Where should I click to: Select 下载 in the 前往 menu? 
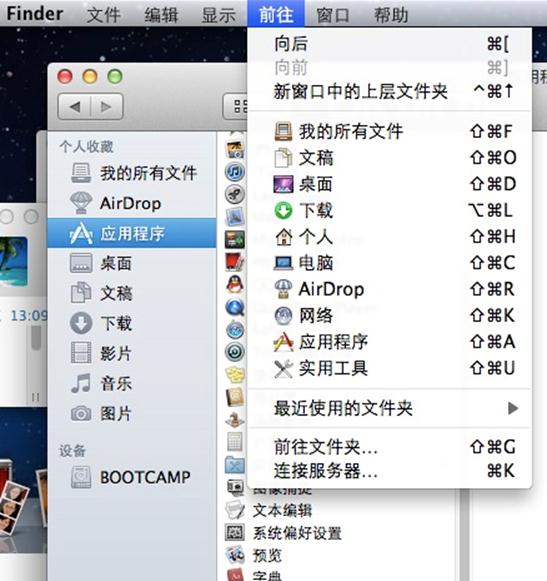[x=390, y=210]
